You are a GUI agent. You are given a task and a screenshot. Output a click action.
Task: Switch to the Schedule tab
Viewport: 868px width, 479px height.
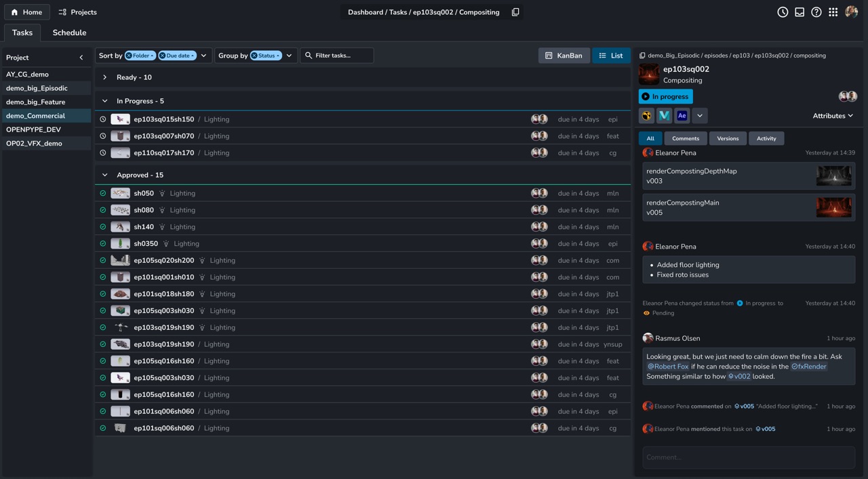[x=69, y=32]
